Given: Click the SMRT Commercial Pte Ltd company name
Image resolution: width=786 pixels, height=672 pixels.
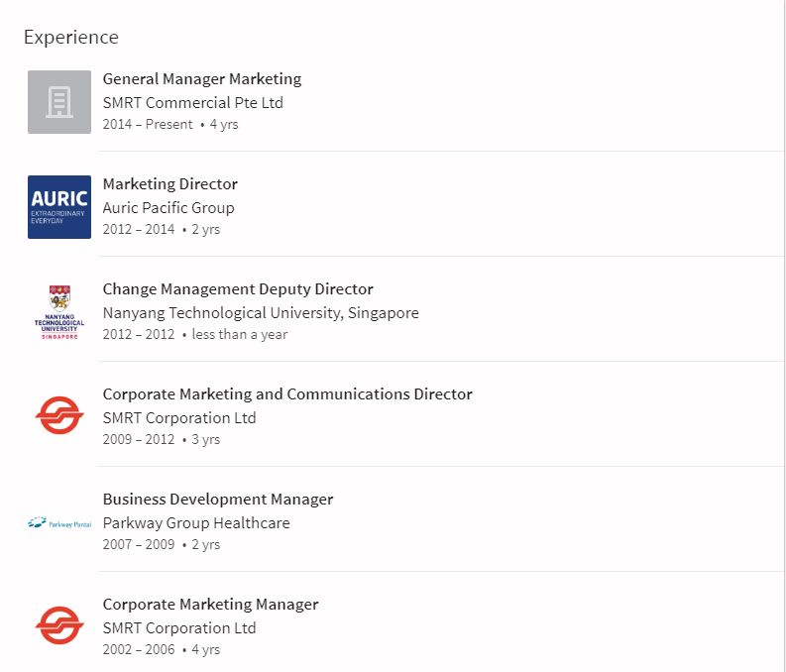Looking at the screenshot, I should [x=193, y=103].
